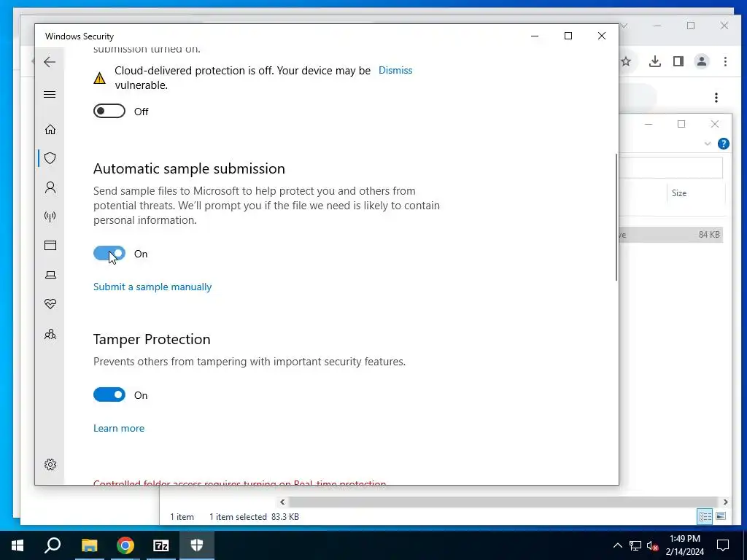
Task: Open Chrome downloads icon
Action: pos(654,61)
